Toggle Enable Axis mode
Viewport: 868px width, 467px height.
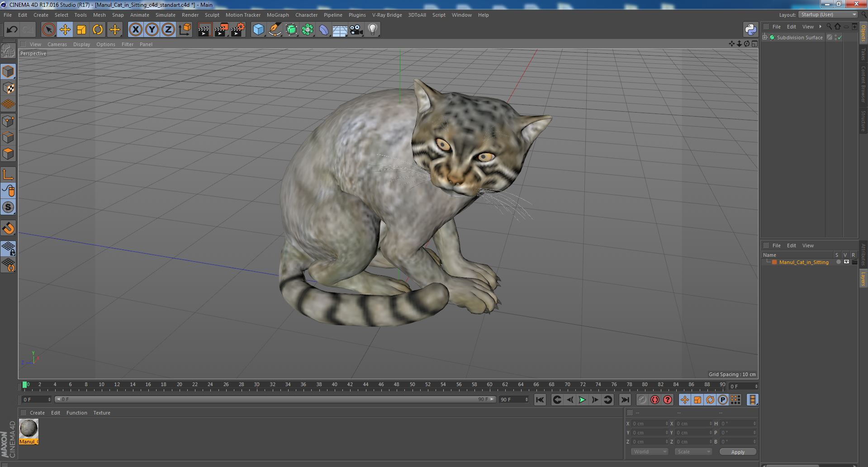tap(8, 175)
